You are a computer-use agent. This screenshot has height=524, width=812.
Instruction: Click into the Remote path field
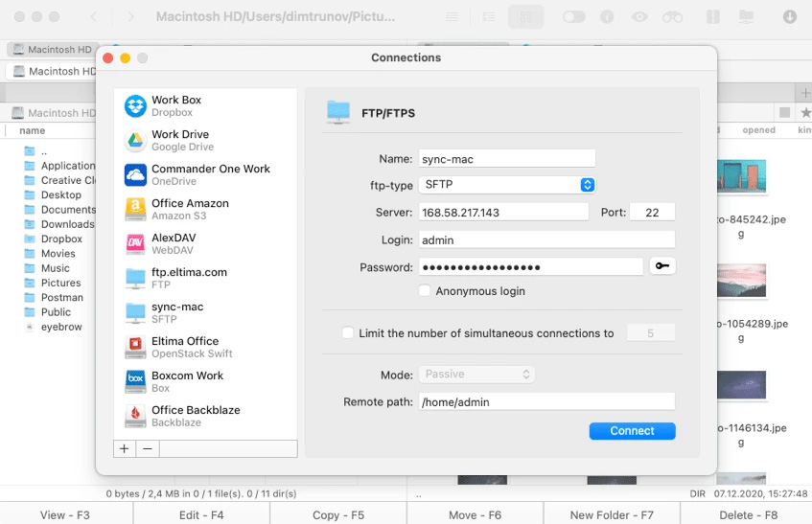coord(546,402)
